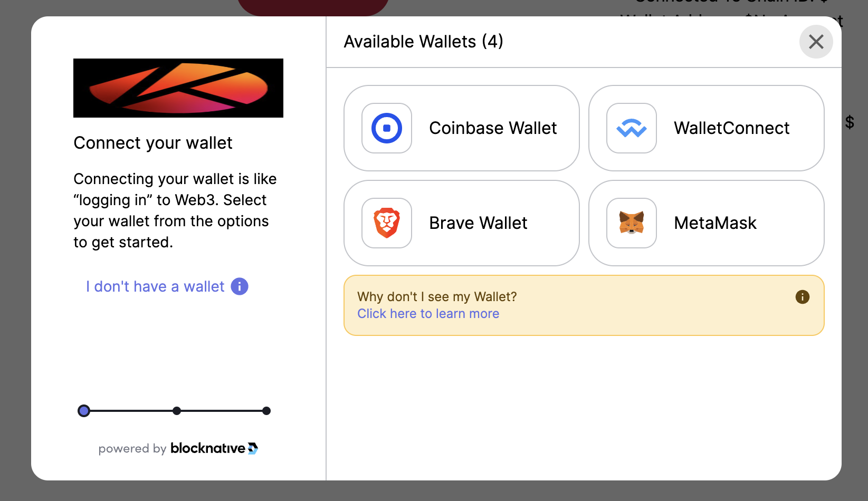Click "Why don't I see my Wallet?" text

(437, 297)
